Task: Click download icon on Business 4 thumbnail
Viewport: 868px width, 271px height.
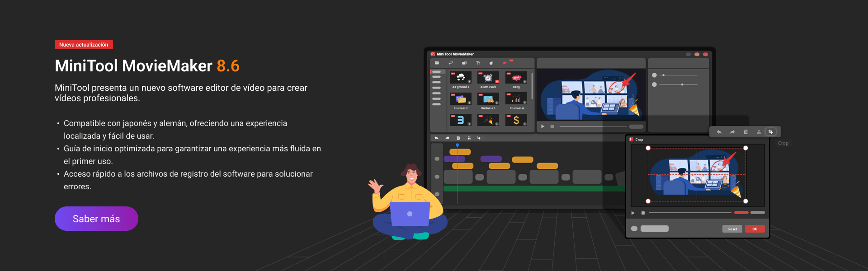Action: point(525,103)
